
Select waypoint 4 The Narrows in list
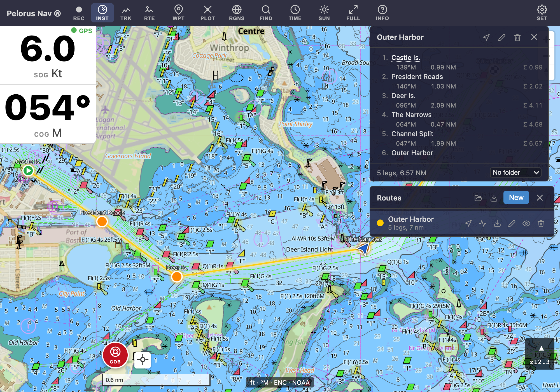coord(411,115)
